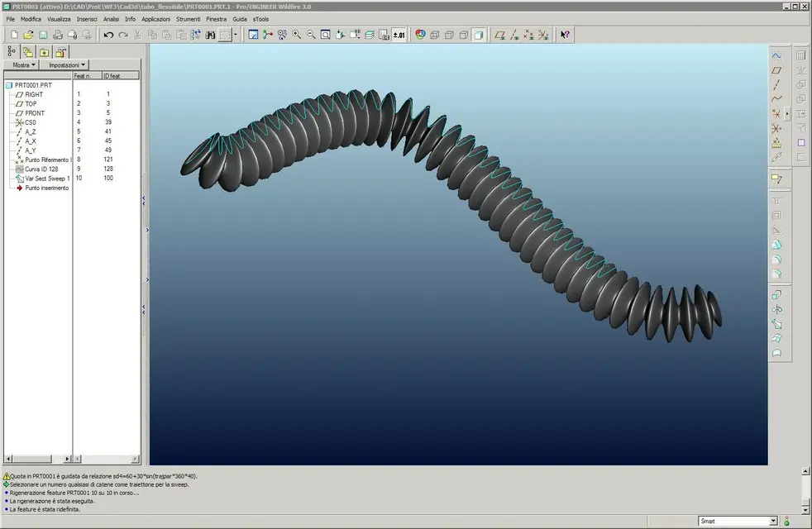
Task: Click the binoculars Find icon
Action: pyautogui.click(x=210, y=35)
